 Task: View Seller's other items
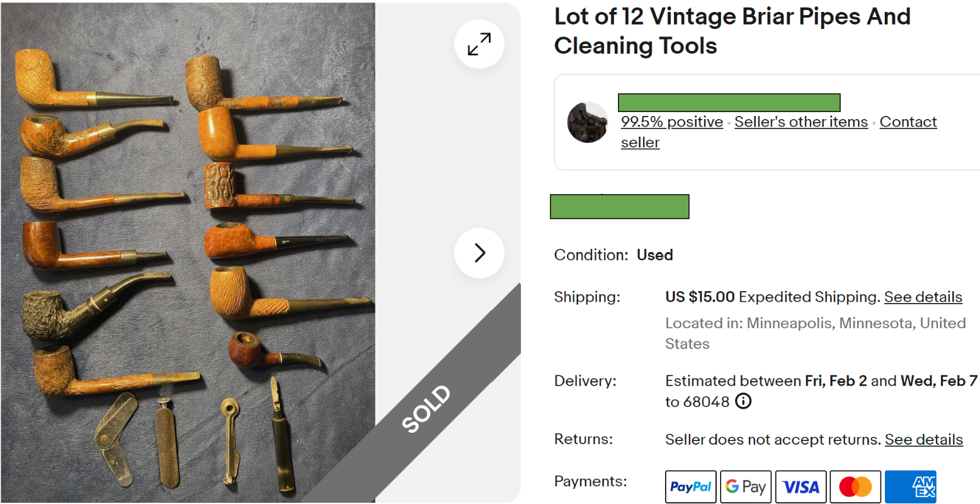pyautogui.click(x=801, y=122)
